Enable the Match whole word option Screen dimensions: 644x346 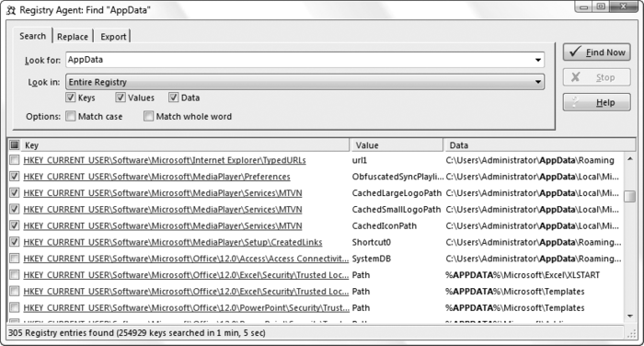pos(148,116)
